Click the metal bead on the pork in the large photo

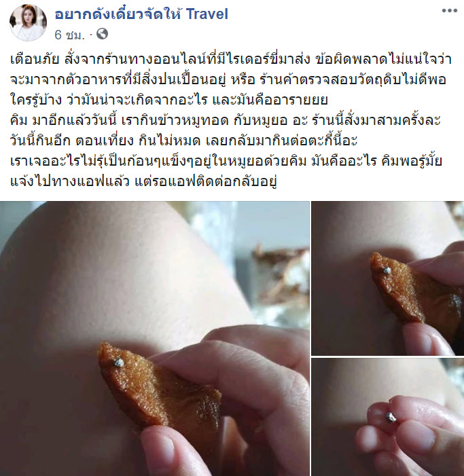click(119, 362)
